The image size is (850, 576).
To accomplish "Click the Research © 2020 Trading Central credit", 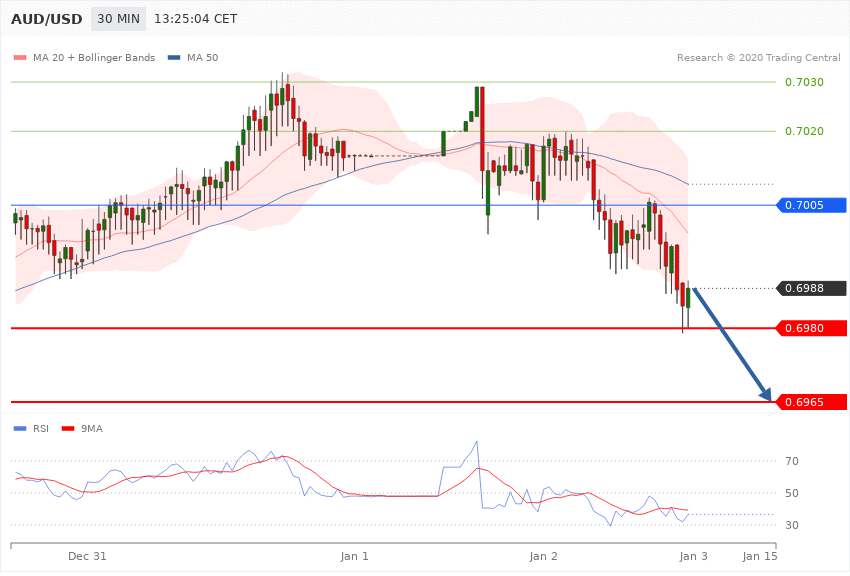I will pyautogui.click(x=758, y=57).
